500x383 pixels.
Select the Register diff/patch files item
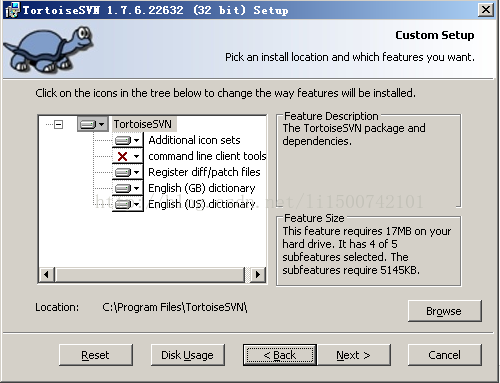coord(204,172)
